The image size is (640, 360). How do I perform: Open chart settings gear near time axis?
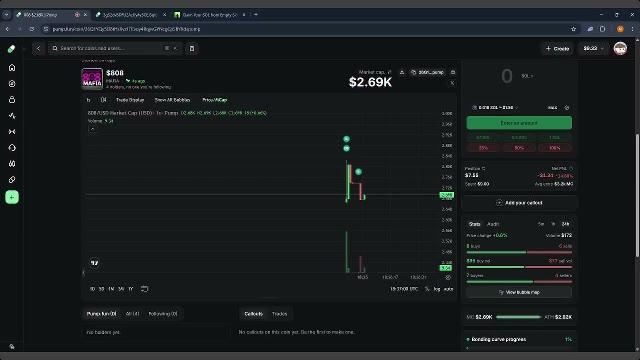(448, 278)
